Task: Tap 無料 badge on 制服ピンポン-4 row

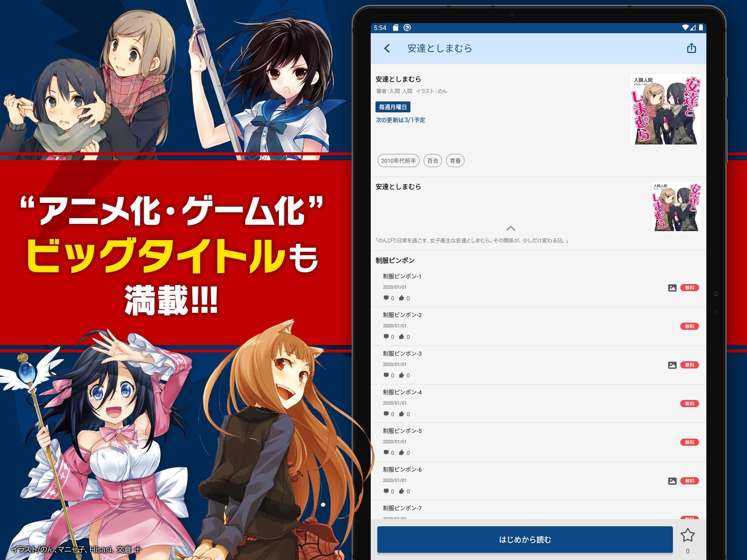Action: tap(689, 404)
